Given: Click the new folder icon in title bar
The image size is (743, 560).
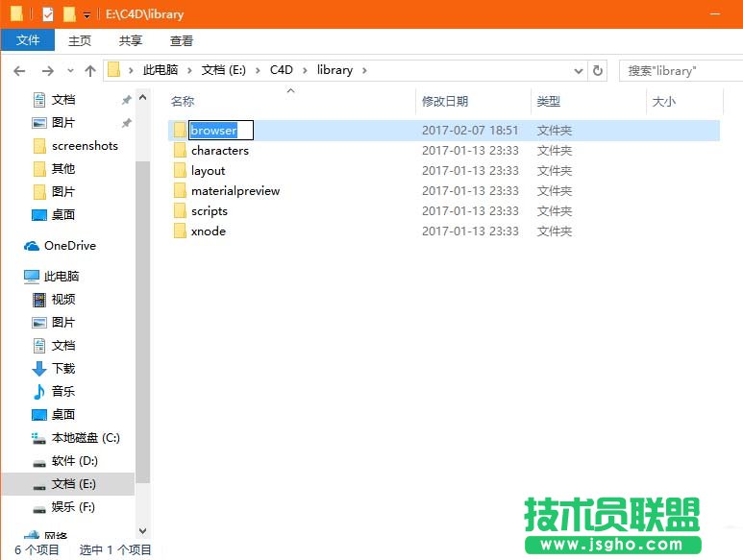Looking at the screenshot, I should coord(69,14).
